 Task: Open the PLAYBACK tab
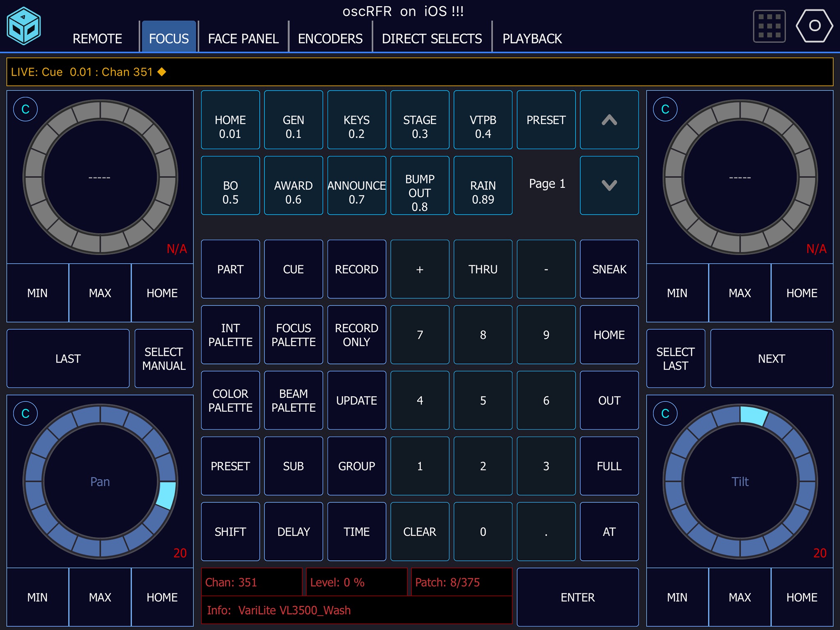coord(532,39)
